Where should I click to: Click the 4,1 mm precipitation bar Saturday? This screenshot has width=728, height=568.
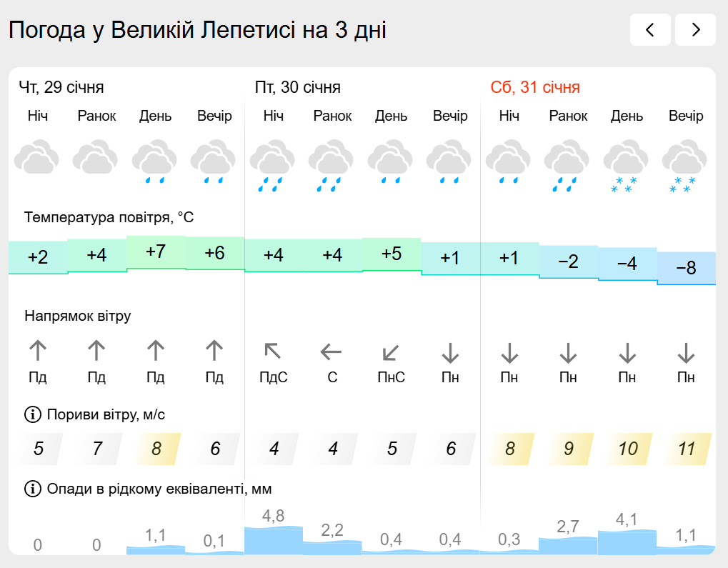tap(627, 542)
